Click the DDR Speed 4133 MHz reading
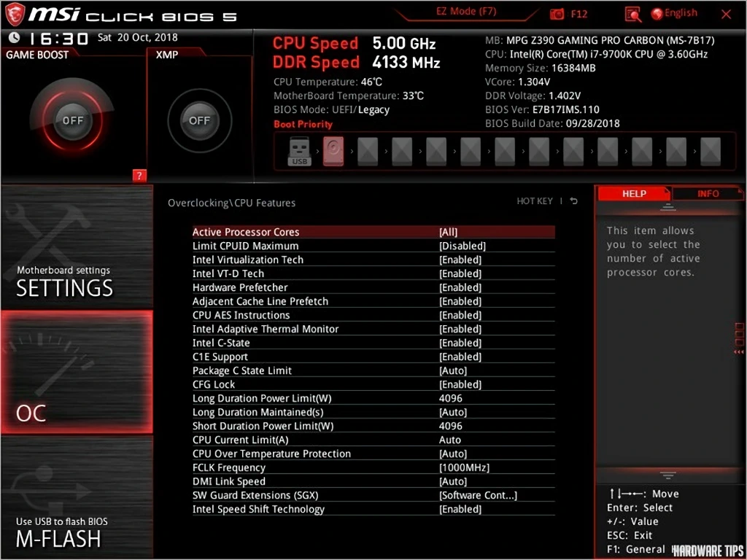This screenshot has width=747, height=560. click(356, 62)
